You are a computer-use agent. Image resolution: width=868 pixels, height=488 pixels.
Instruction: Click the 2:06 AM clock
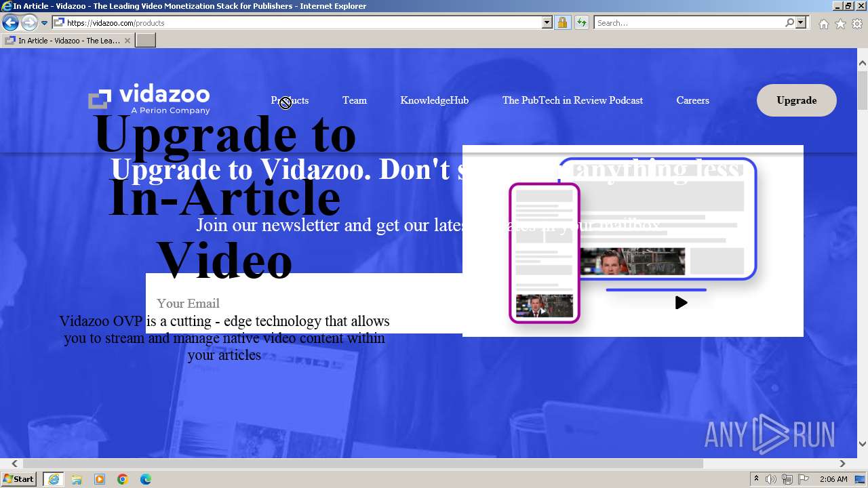[833, 479]
